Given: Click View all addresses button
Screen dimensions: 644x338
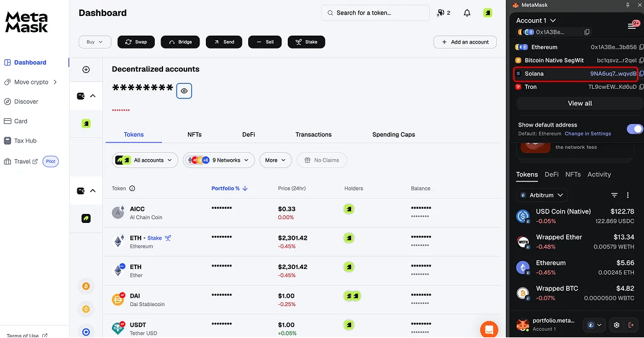Looking at the screenshot, I should coord(579,104).
